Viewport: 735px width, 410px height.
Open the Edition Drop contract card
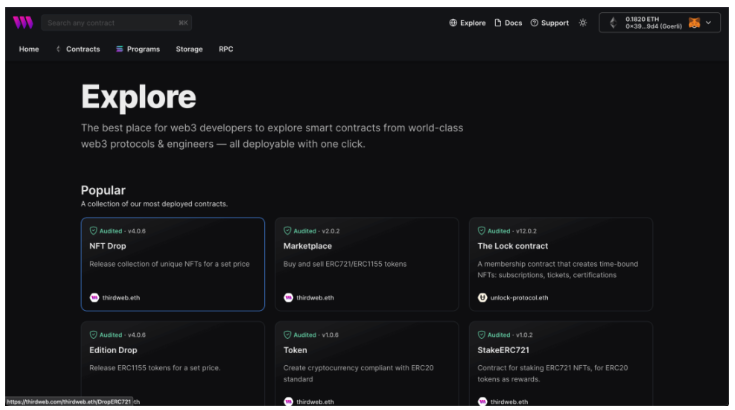[172, 364]
